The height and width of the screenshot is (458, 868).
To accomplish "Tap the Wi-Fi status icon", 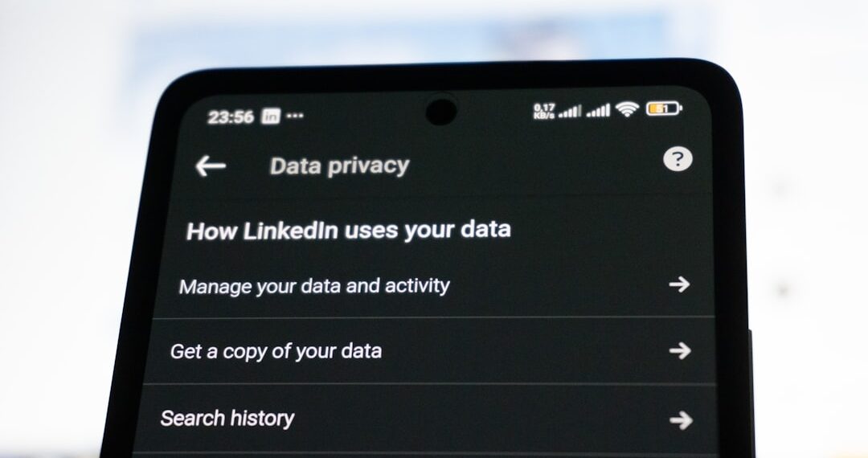I will tap(627, 109).
